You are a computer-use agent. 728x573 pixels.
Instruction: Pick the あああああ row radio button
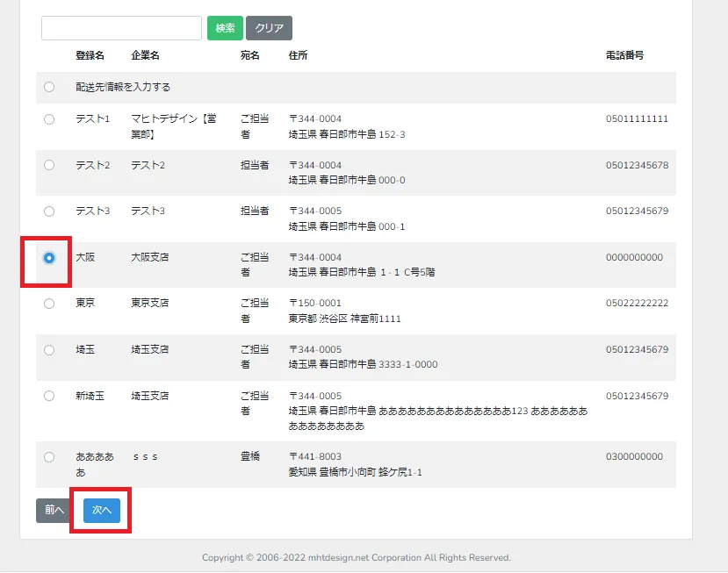49,456
